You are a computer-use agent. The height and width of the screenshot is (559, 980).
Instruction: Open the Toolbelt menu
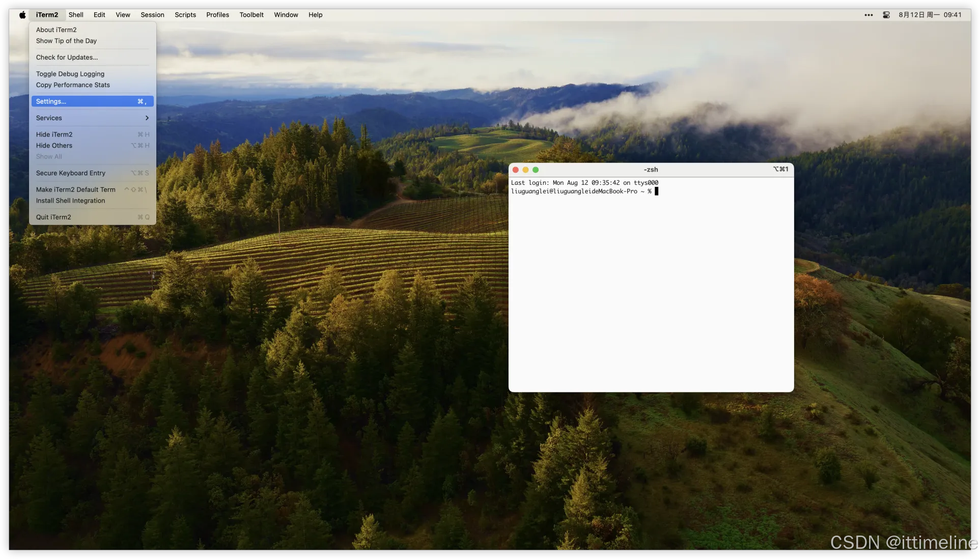click(x=251, y=15)
